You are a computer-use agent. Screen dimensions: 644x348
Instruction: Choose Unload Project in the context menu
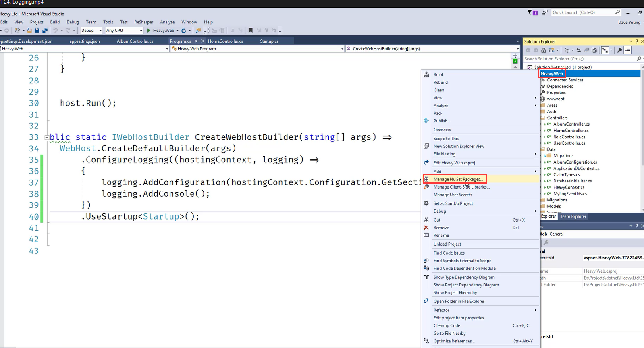coord(480,244)
